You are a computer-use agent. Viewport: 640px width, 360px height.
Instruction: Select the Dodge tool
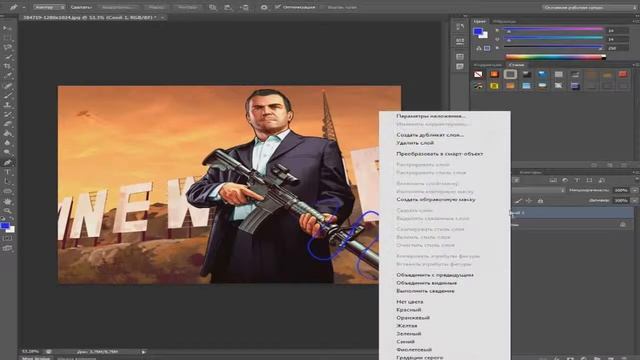7,152
